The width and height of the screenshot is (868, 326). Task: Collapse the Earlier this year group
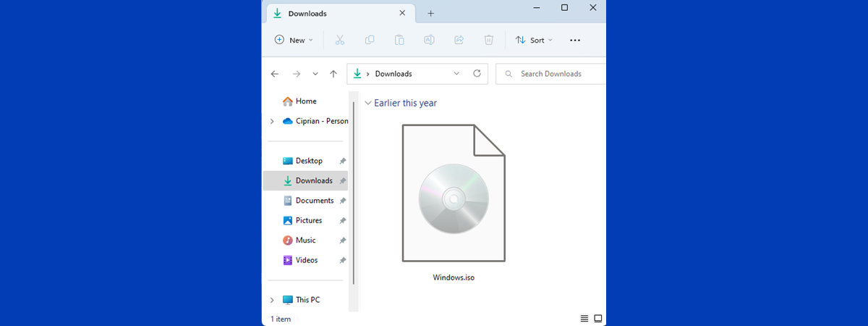[x=368, y=103]
